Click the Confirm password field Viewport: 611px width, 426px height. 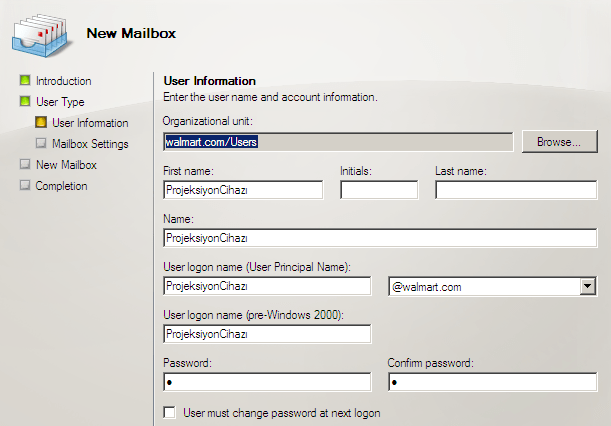tap(491, 382)
